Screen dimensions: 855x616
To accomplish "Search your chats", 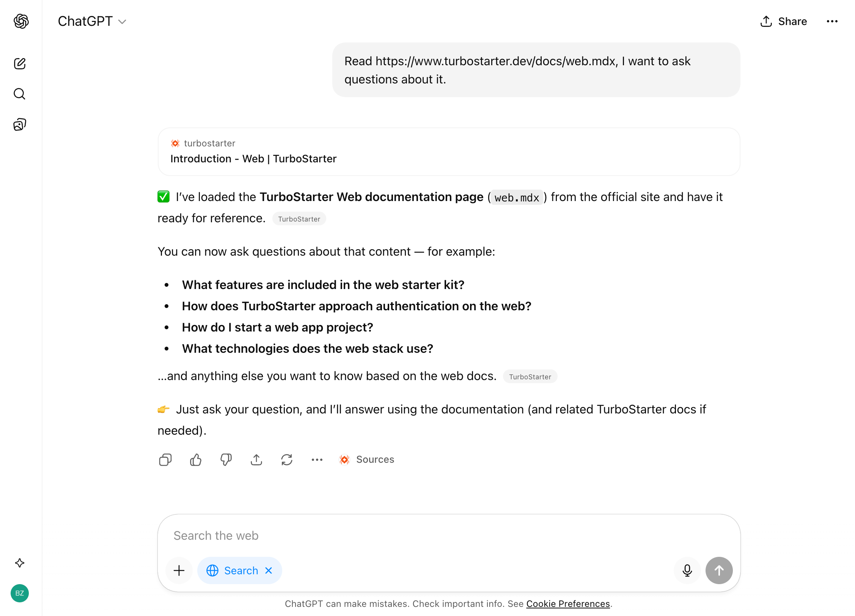I will (x=19, y=94).
